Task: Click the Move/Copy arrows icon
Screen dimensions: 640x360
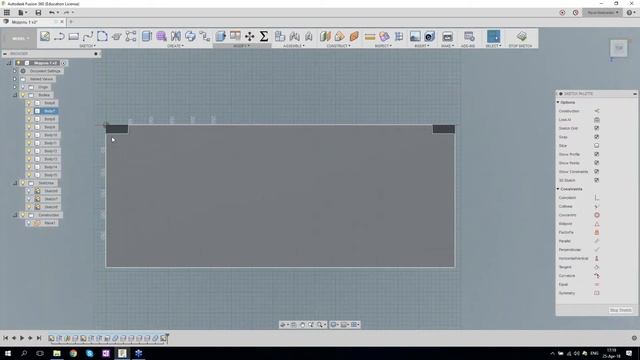Action: 249,36
